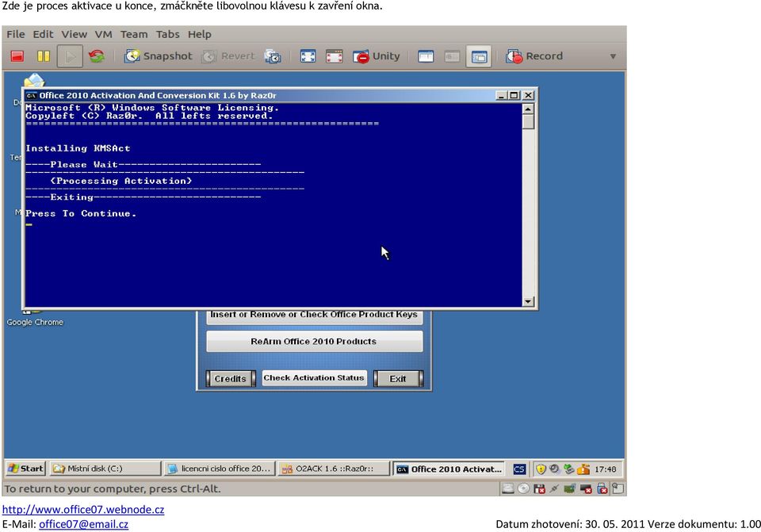Screen dimensions: 761x532
Task: Click the red Power Off toolbar icon
Action: 17,56
